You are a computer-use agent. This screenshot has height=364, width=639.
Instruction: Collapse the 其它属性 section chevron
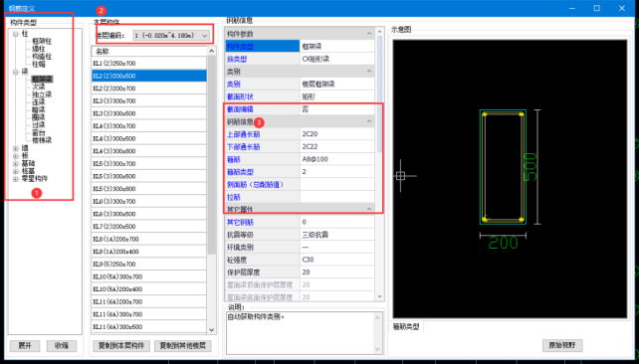point(369,209)
